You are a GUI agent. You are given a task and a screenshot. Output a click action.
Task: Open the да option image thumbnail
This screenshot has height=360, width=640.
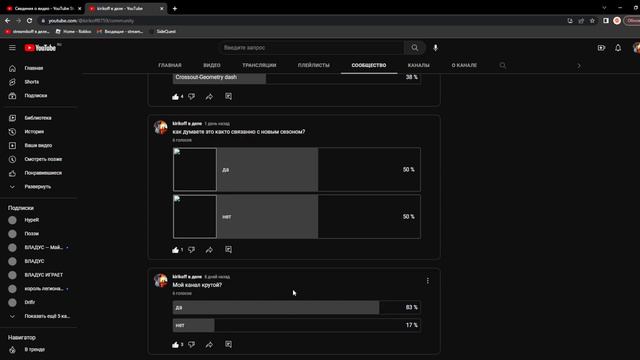pos(195,169)
